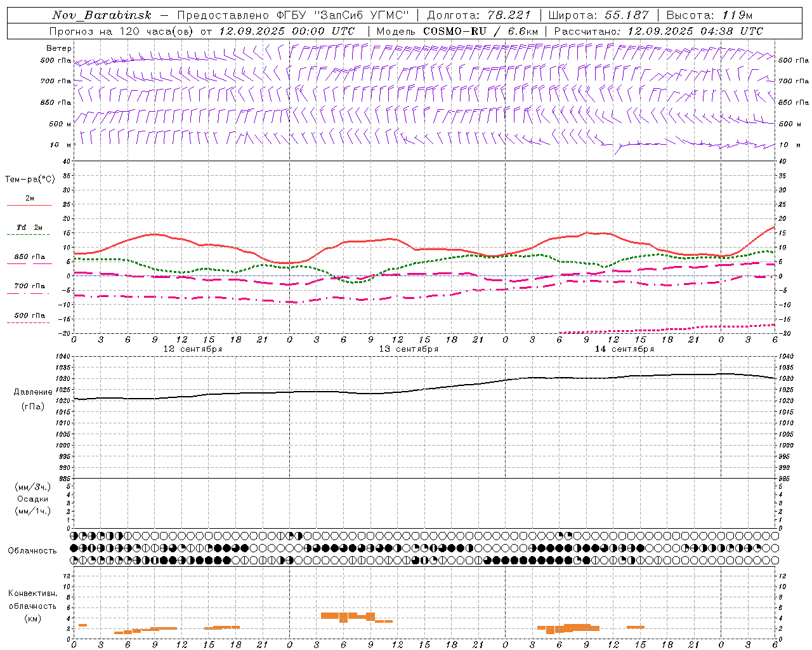
Task: Click the solid red legend line under "2м"
Action: coord(30,206)
